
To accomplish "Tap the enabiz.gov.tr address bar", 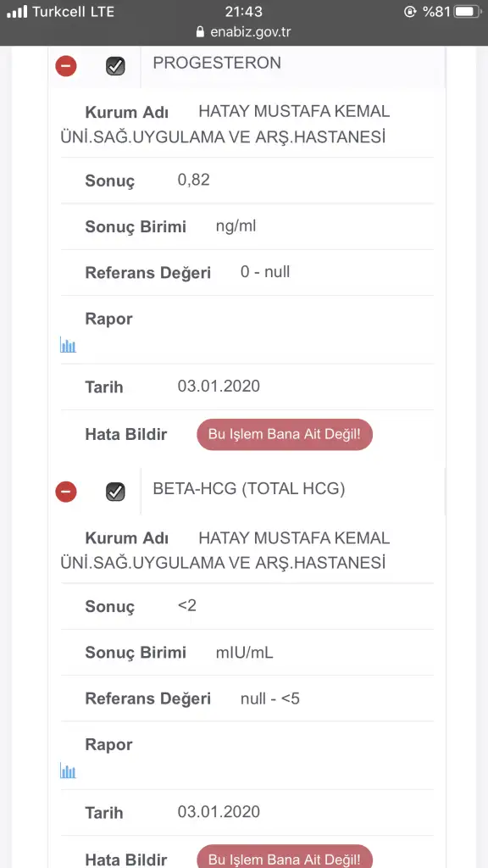I will 243,32.
